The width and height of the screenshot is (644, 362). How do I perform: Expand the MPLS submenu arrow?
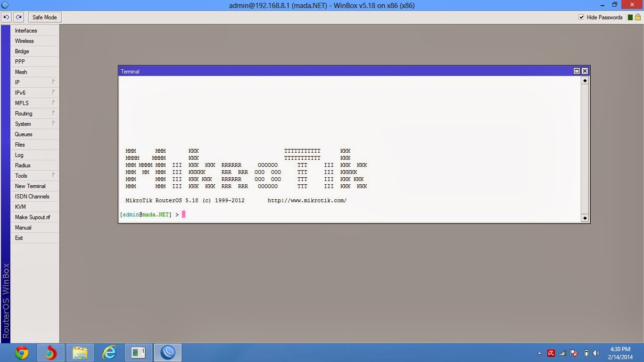point(54,103)
